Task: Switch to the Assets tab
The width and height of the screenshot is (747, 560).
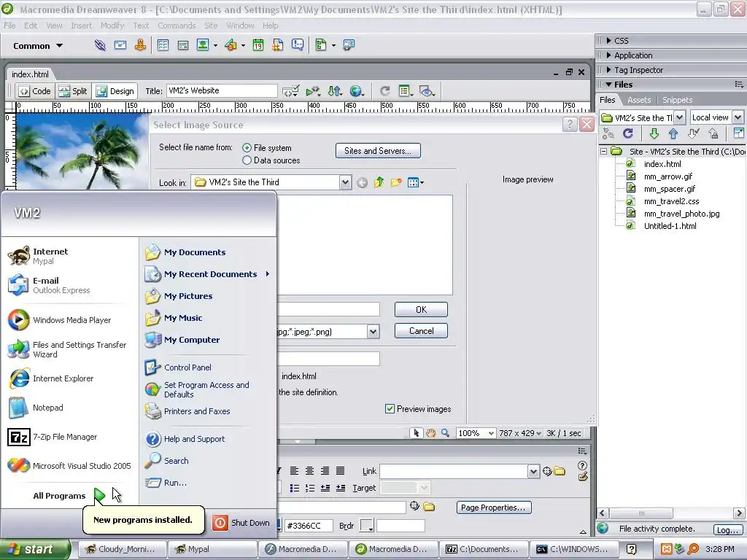Action: click(x=639, y=100)
